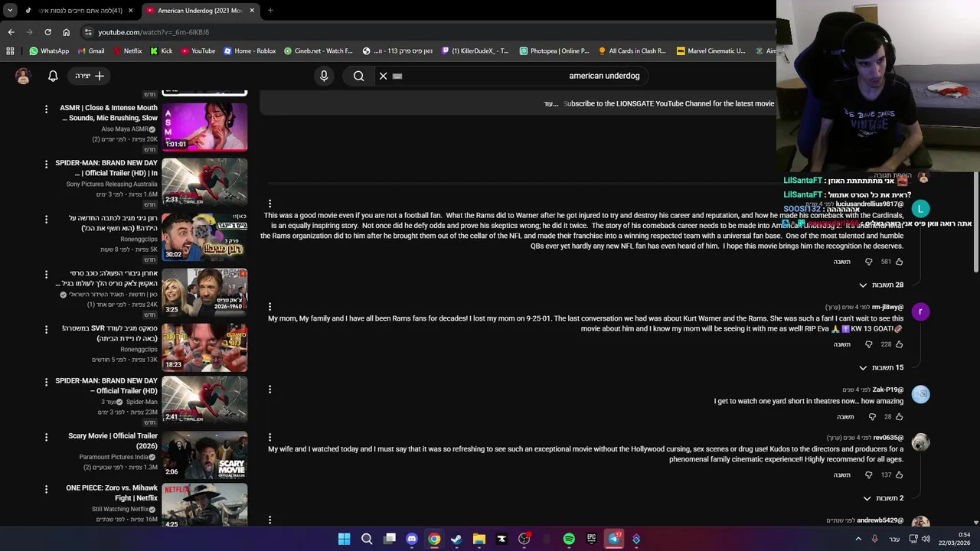980x551 pixels.
Task: Like the rev0635 comment with 137 likes
Action: [899, 475]
